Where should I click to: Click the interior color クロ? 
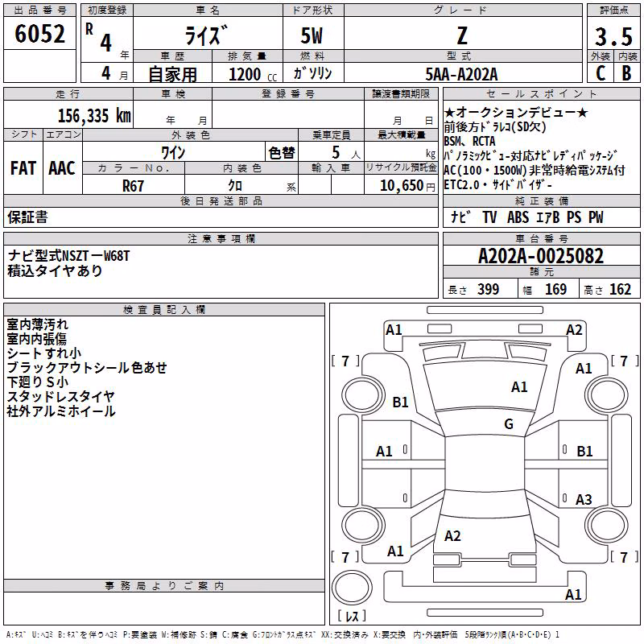pos(235,186)
